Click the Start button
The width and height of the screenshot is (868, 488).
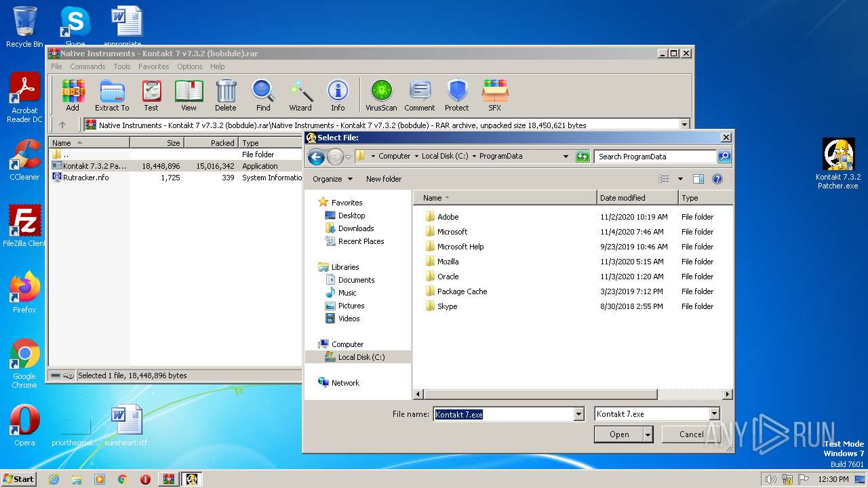(18, 479)
